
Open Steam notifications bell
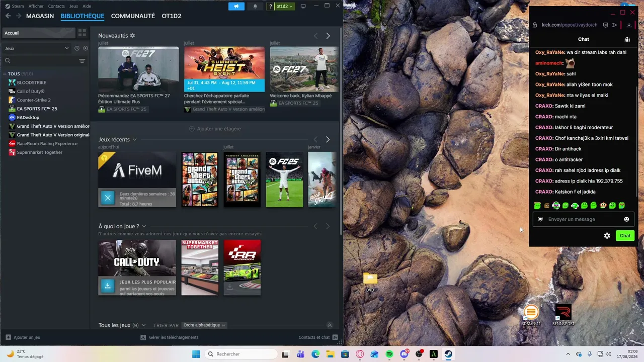pos(255,6)
